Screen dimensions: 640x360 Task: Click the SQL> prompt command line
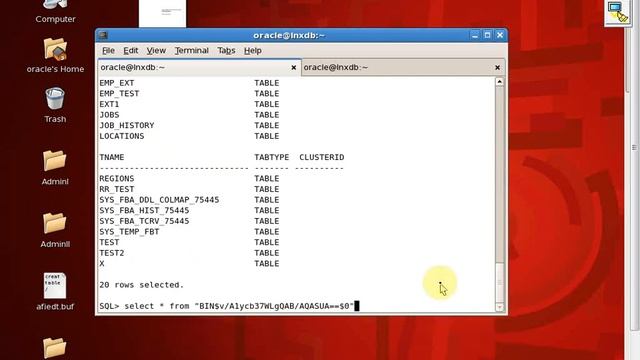pyautogui.click(x=229, y=306)
